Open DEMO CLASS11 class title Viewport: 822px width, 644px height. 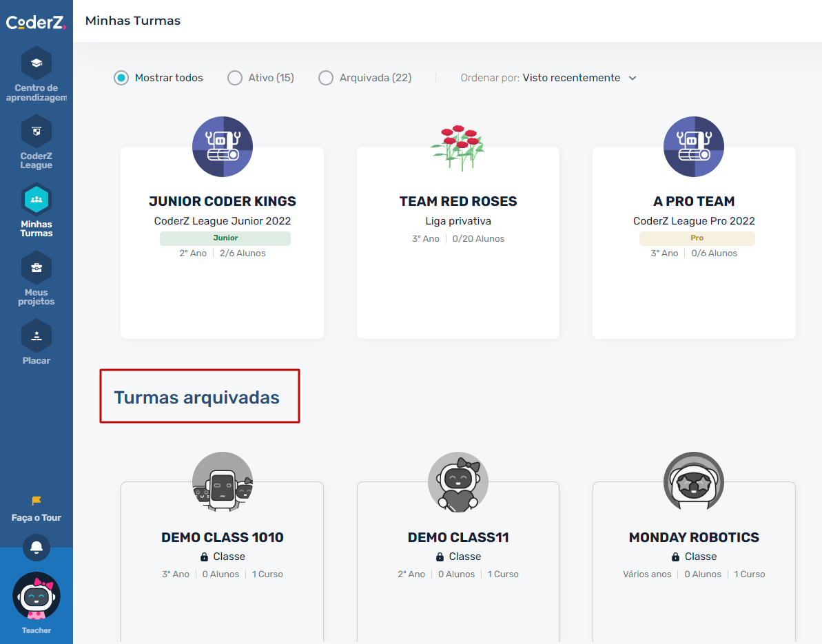458,537
